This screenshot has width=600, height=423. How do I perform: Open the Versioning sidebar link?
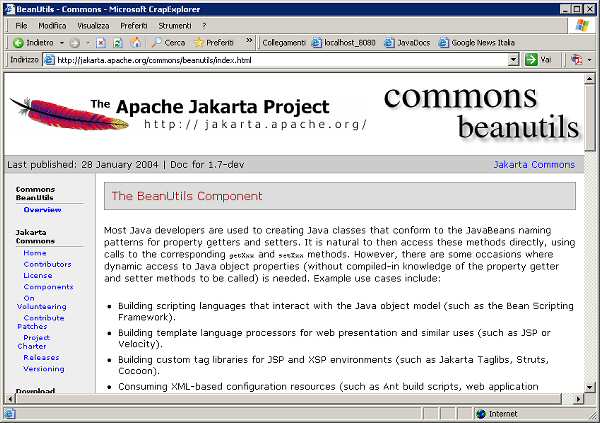(44, 369)
